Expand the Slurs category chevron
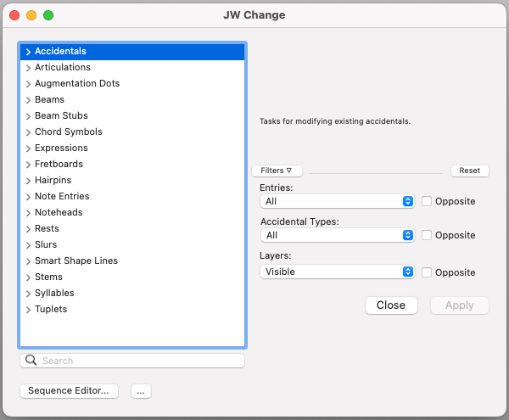 pos(28,245)
